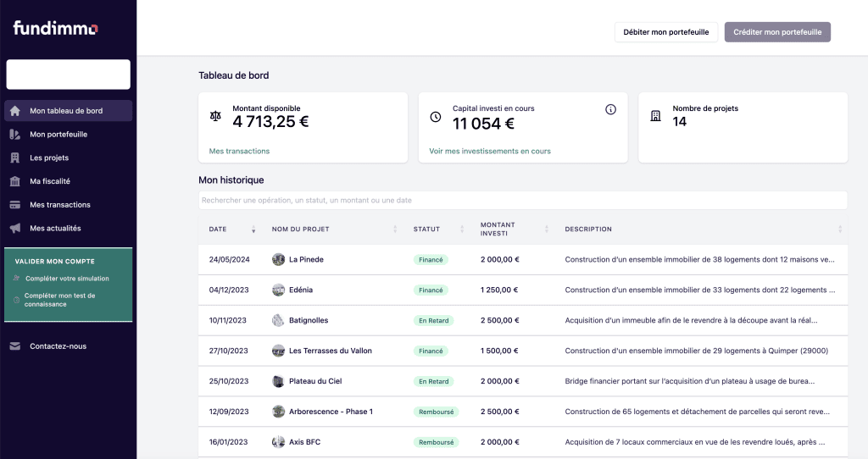Screen dimensions: 868x459
Task: Click the history search input field
Action: pos(522,201)
